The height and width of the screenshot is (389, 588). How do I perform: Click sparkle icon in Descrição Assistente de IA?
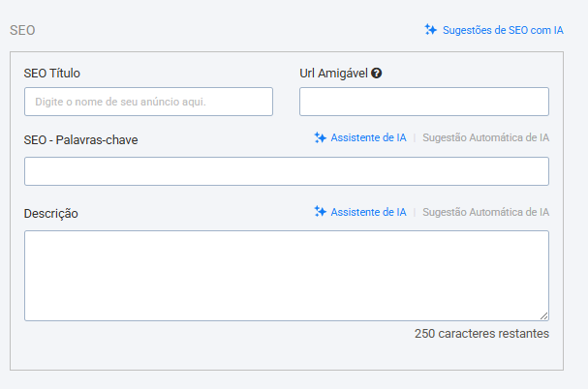[x=321, y=212]
